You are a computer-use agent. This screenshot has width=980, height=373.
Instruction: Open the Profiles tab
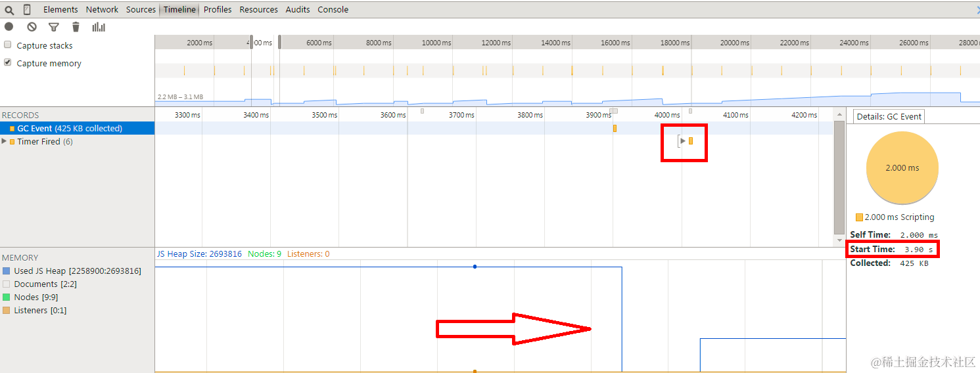tap(218, 10)
